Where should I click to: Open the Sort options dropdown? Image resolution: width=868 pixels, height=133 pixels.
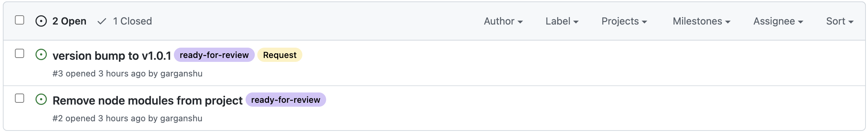coord(840,21)
